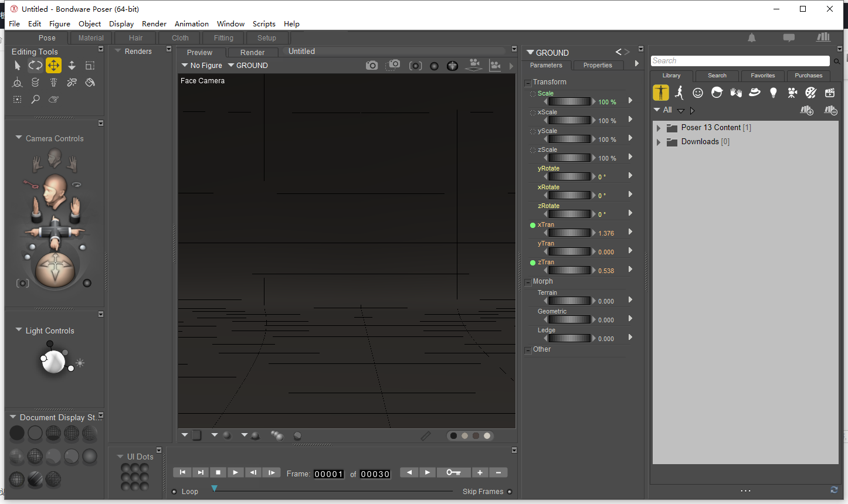The image size is (848, 504).
Task: Open the Animation menu
Action: point(191,24)
